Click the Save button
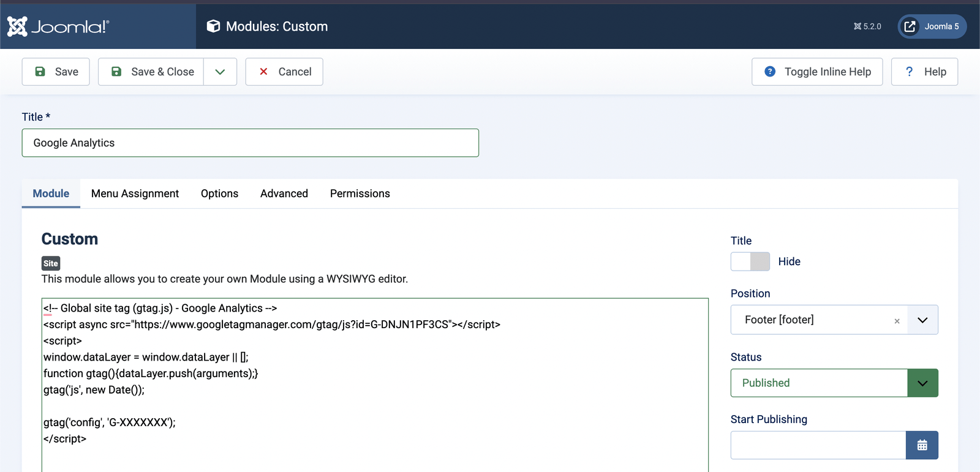980x472 pixels. (x=56, y=72)
